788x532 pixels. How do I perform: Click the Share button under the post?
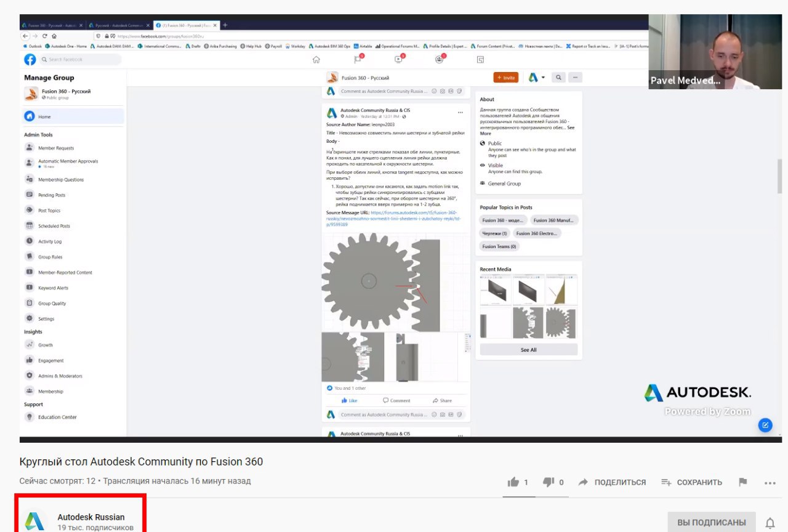pyautogui.click(x=442, y=400)
